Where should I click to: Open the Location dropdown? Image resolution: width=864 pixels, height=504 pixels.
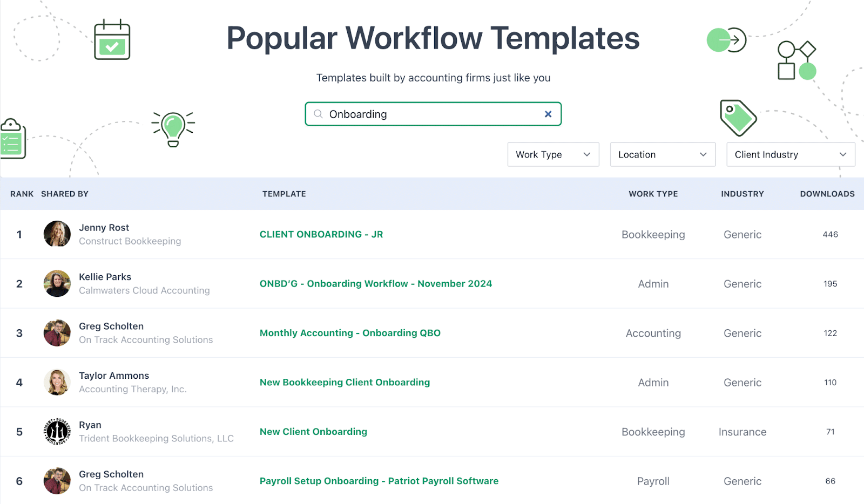pyautogui.click(x=663, y=154)
